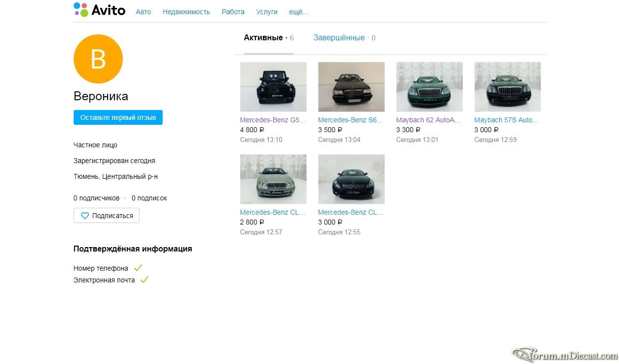Click the timestamp Сегодня 12:59
This screenshot has width=619, height=364.
click(x=495, y=140)
